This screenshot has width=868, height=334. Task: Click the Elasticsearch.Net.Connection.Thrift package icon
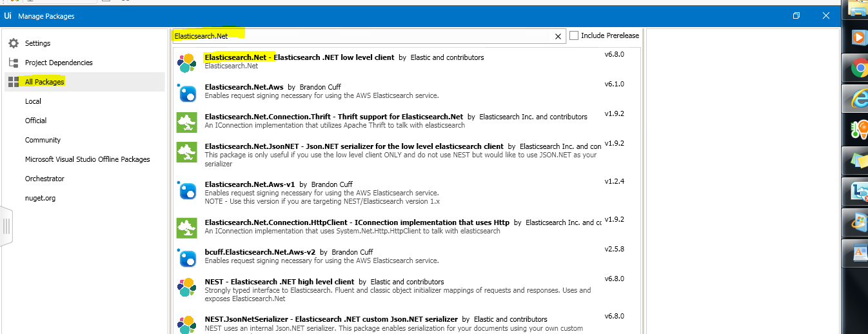point(187,122)
